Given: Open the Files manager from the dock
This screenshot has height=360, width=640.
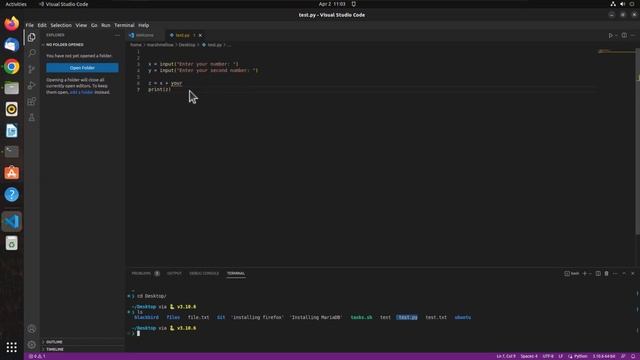Looking at the screenshot, I should 11,88.
